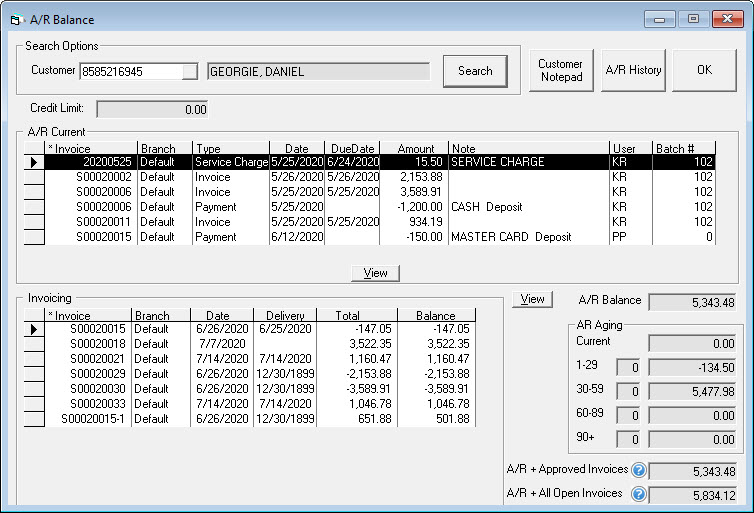754x513 pixels.
Task: Open Customer Notepad
Action: (561, 70)
